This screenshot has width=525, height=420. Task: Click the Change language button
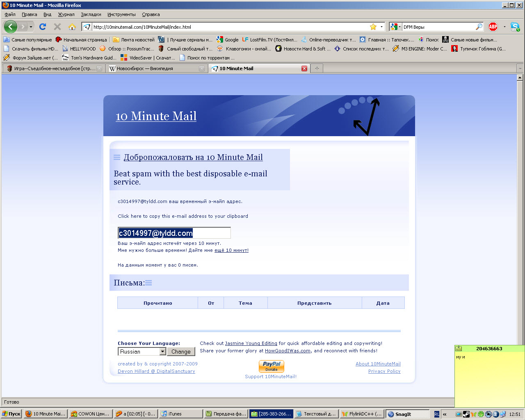tap(181, 352)
